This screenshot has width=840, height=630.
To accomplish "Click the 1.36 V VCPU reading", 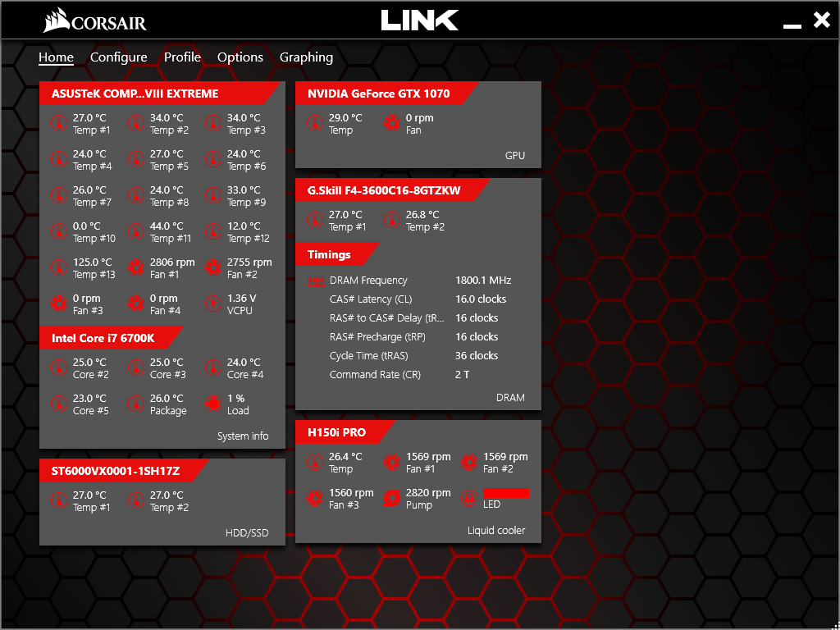I will coord(242,299).
